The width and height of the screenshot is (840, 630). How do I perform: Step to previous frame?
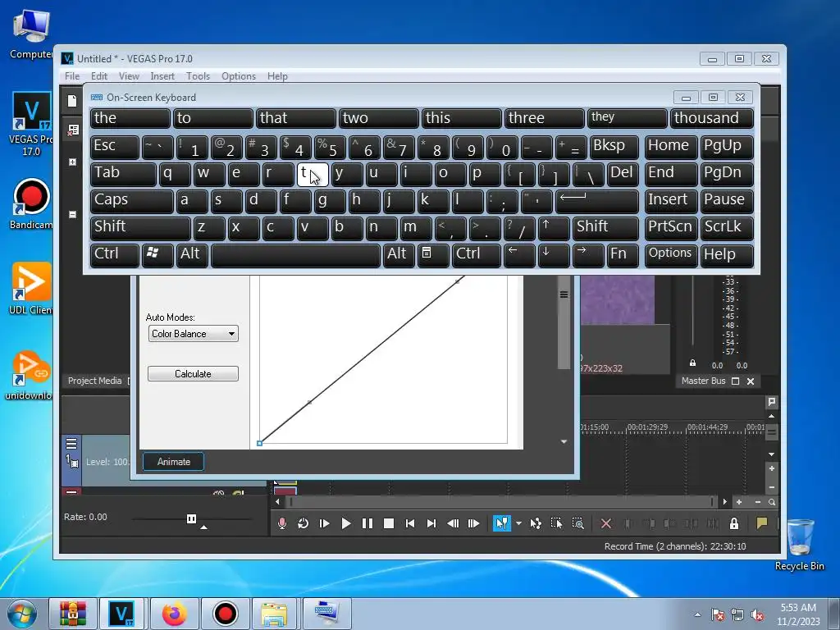click(x=453, y=523)
